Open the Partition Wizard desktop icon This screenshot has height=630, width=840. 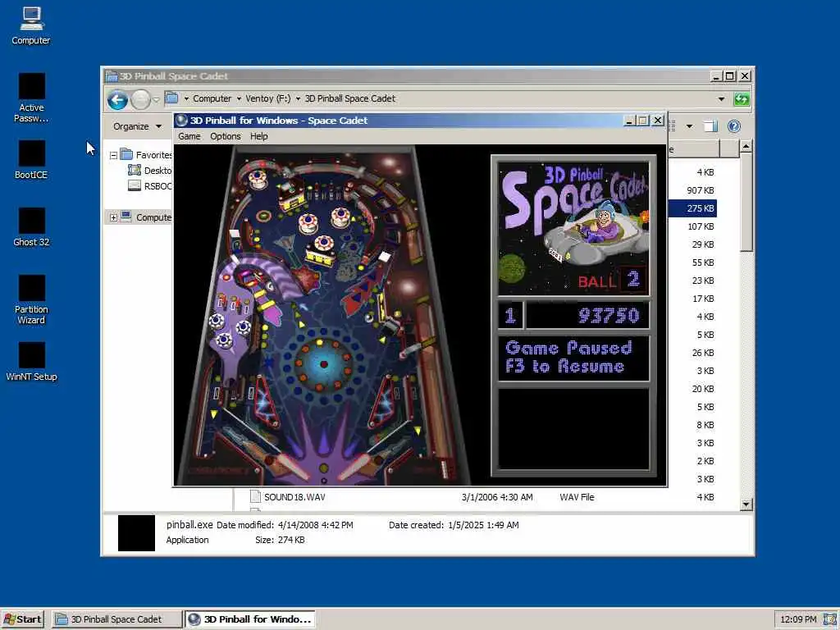coord(31,300)
